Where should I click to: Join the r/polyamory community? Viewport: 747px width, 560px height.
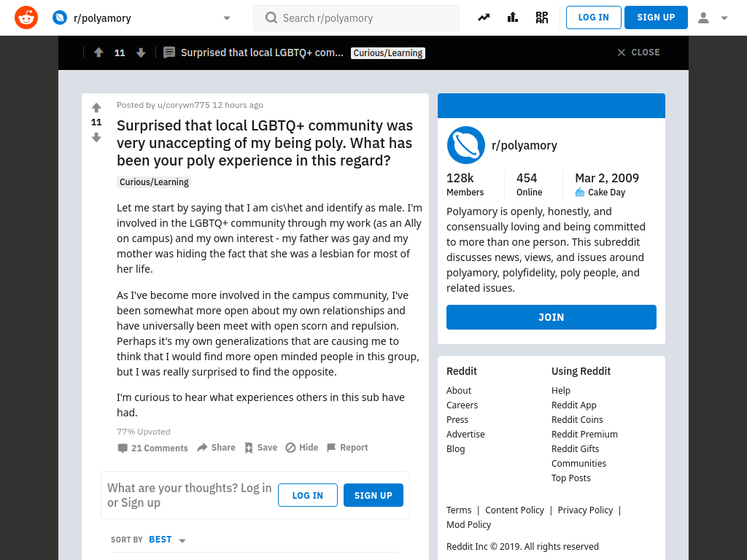click(x=551, y=317)
